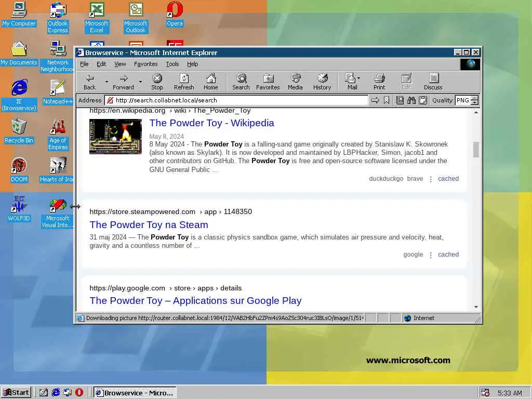The image size is (532, 399).
Task: Select the IE (Browservice) desktop icon
Action: (19, 96)
